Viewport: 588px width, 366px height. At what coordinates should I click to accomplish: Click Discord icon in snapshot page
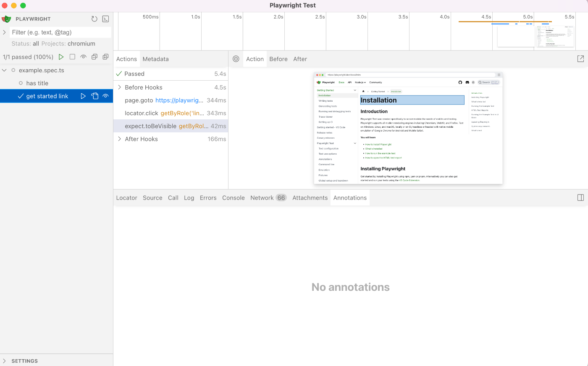(x=467, y=82)
